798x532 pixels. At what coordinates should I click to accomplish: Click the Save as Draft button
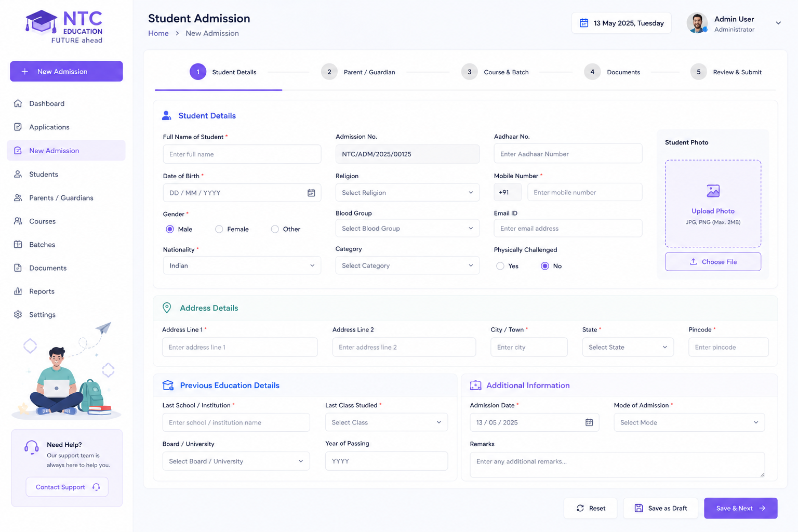click(661, 508)
